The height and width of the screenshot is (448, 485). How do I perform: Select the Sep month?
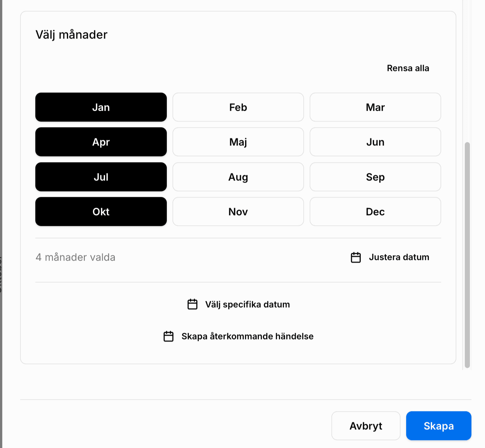pyautogui.click(x=375, y=177)
